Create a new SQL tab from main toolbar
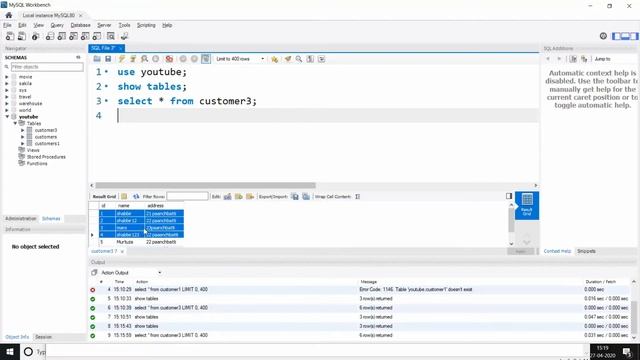Image resolution: width=640 pixels, height=360 pixels. [x=10, y=36]
